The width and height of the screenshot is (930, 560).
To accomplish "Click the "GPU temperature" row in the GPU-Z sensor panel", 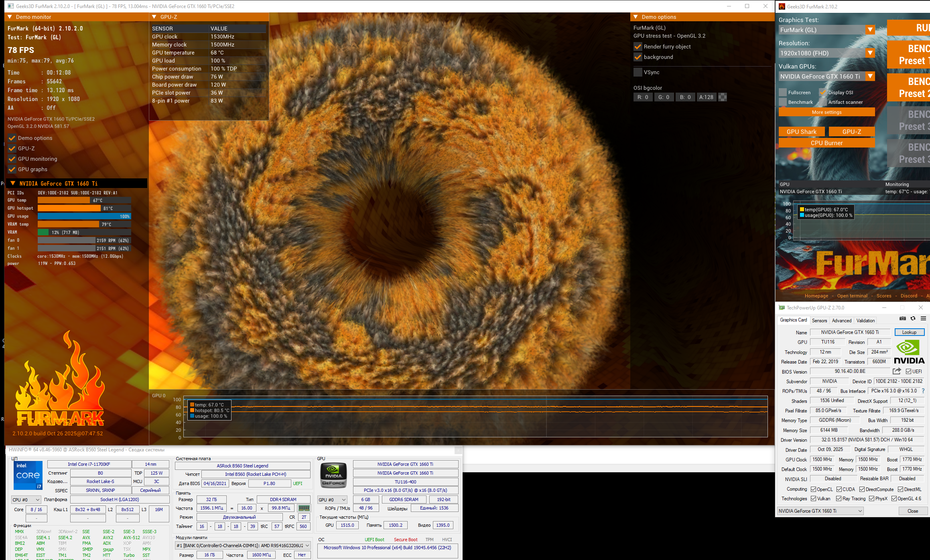I will point(209,53).
